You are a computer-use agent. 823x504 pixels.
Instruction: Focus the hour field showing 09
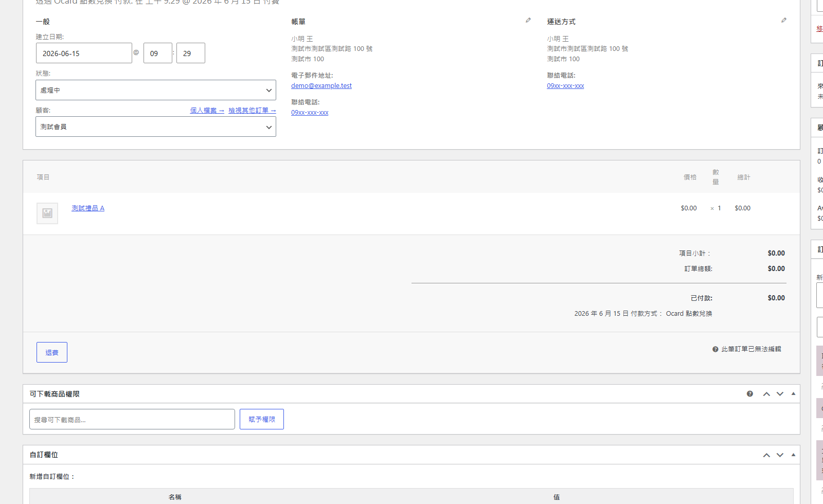coord(158,53)
